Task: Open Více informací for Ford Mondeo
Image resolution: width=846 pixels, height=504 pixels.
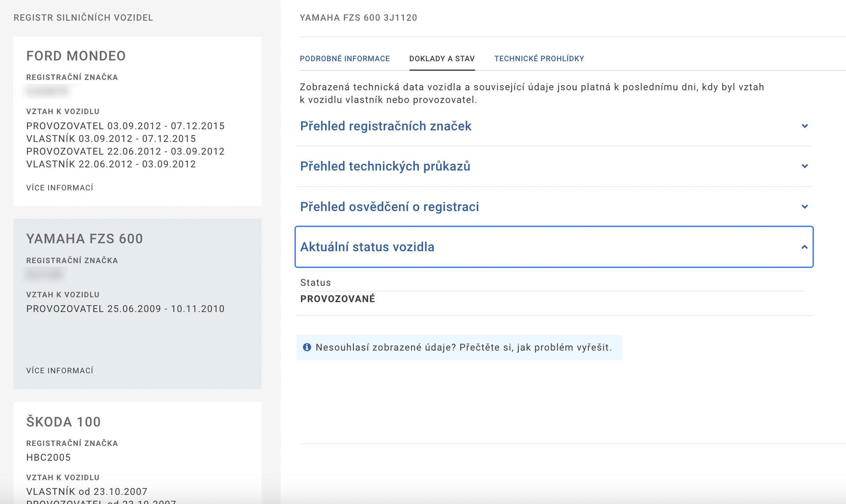Action: click(60, 188)
